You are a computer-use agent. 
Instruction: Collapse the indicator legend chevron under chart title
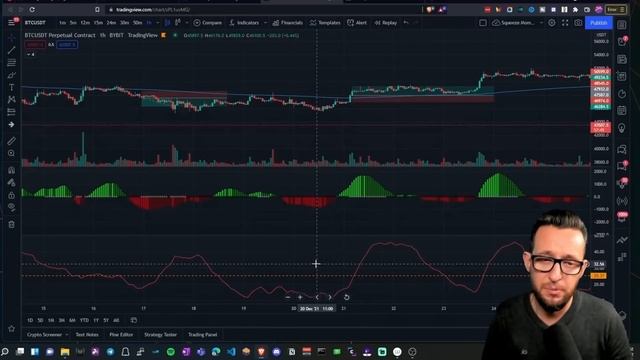point(30,54)
